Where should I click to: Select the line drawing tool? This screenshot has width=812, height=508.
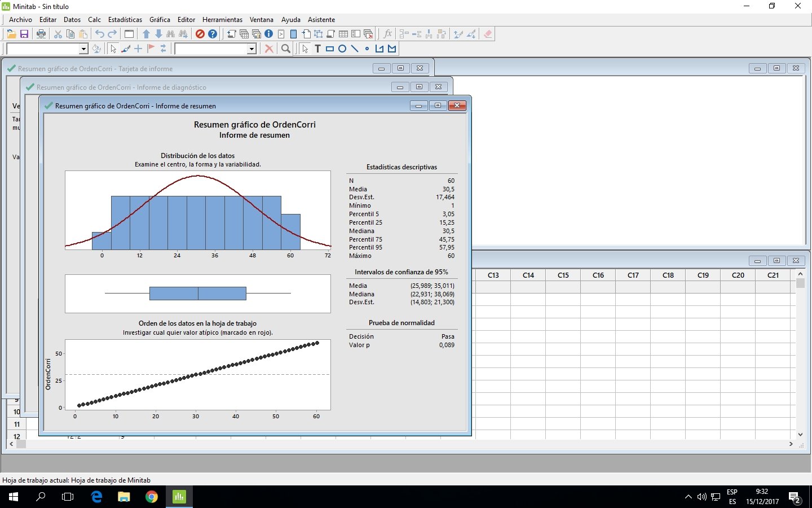355,49
